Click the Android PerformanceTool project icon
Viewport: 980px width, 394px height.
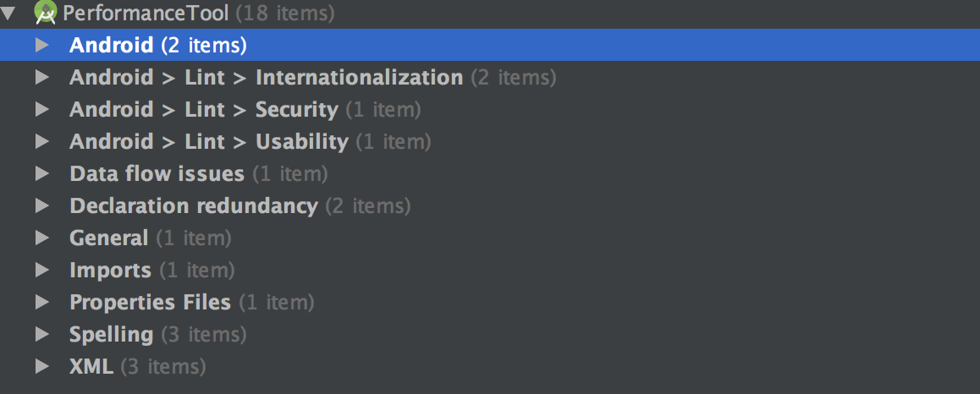point(46,13)
